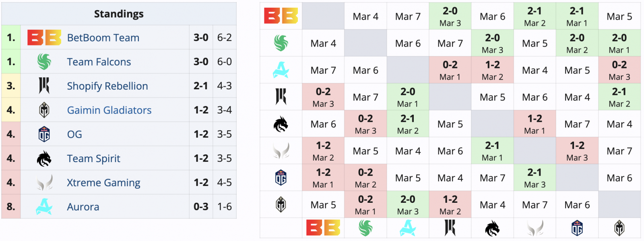Click Aurora logo in crosstable left column
644x241 pixels.
pos(281,70)
